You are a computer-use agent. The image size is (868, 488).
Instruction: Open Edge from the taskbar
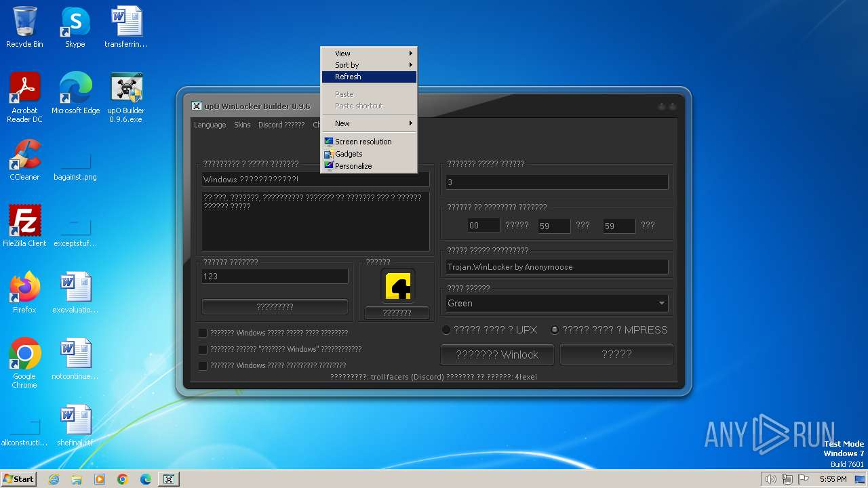click(146, 479)
